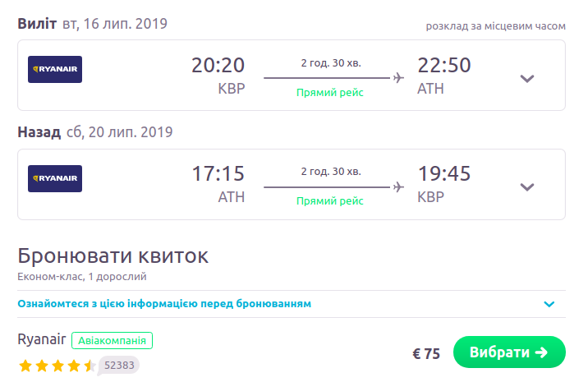
Task: Click outbound Прямий рейс label
Action: pyautogui.click(x=330, y=93)
